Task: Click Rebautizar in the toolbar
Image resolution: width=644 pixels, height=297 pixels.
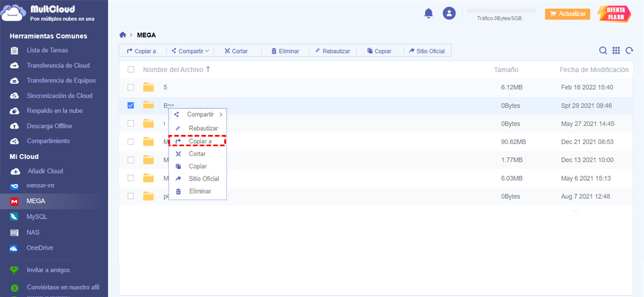Action: coord(332,51)
